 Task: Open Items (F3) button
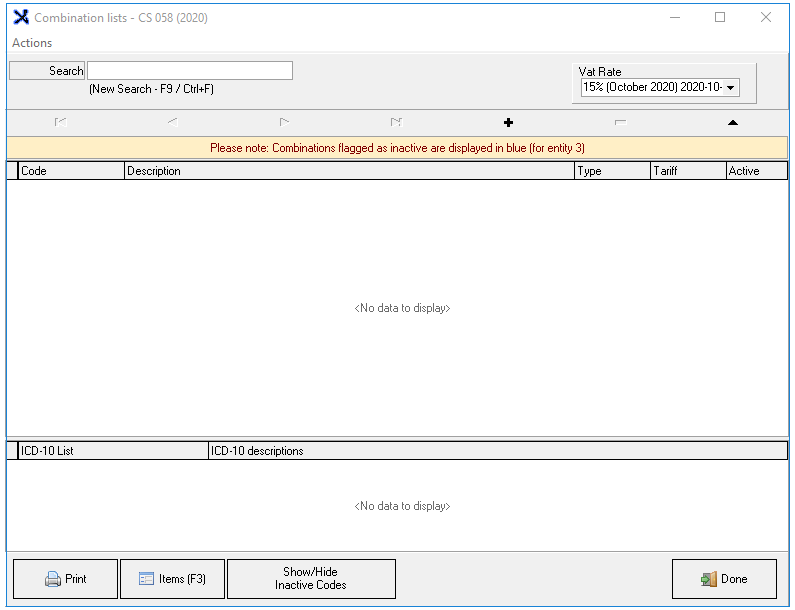point(172,579)
